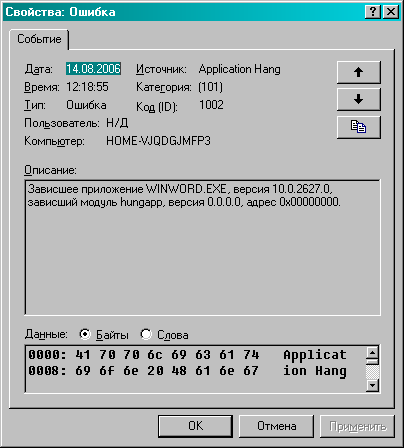404x448 pixels.
Task: Click the OK button
Action: tap(195, 426)
